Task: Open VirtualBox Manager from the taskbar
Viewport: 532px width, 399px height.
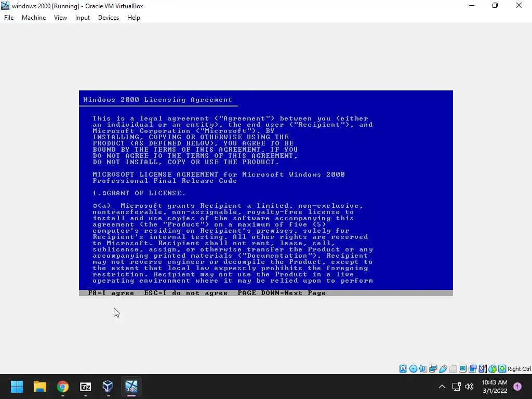Action: [x=108, y=387]
